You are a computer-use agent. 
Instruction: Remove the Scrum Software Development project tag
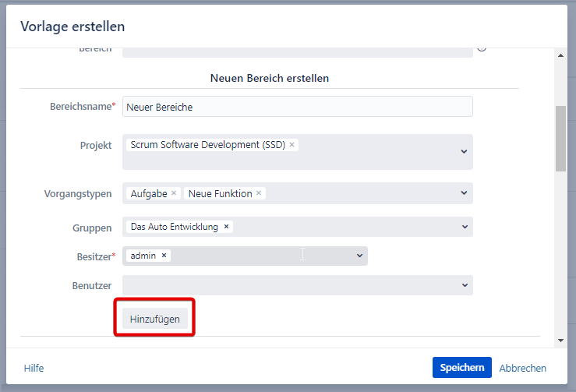click(292, 145)
